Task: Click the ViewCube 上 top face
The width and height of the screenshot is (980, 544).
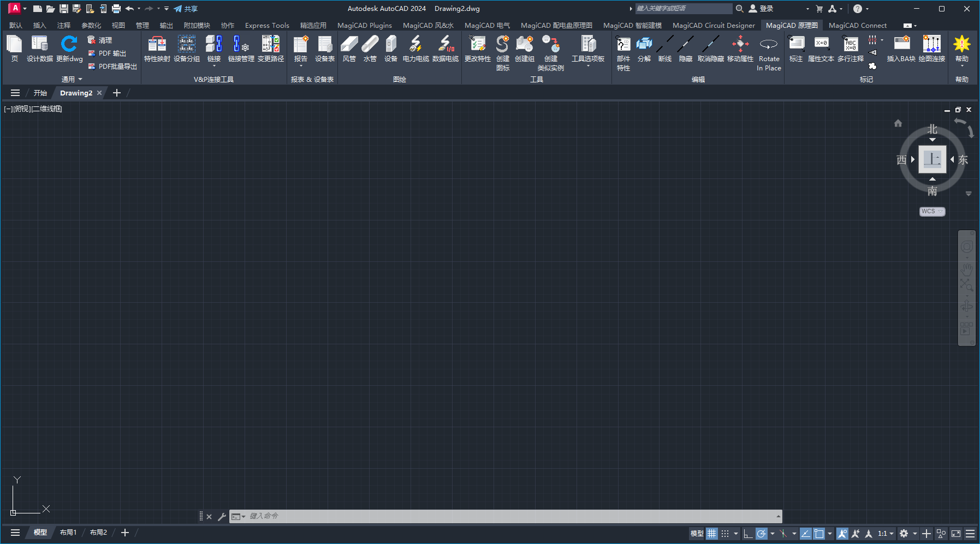Action: point(932,159)
